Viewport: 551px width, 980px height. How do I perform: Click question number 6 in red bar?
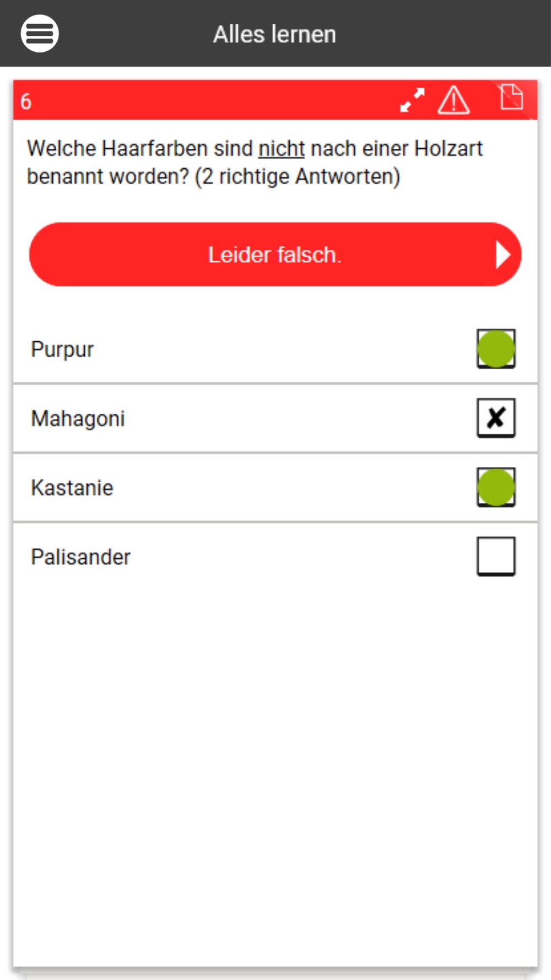point(26,101)
